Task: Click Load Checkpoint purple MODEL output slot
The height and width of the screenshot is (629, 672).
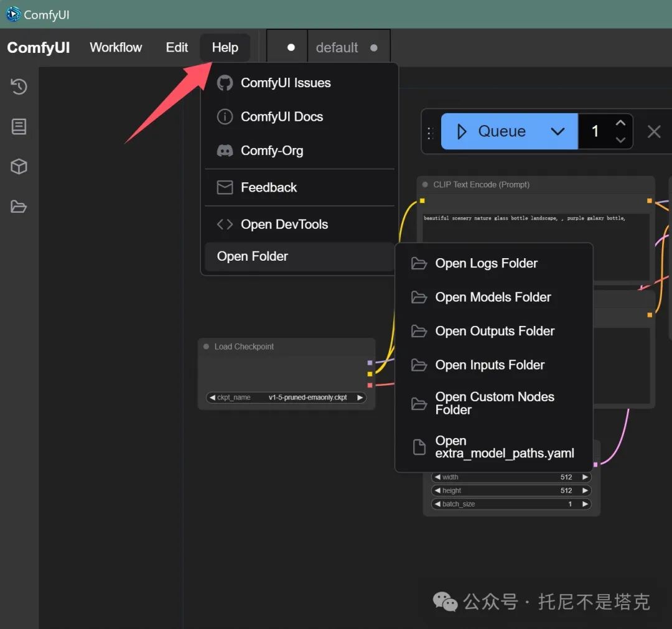Action: pyautogui.click(x=370, y=363)
